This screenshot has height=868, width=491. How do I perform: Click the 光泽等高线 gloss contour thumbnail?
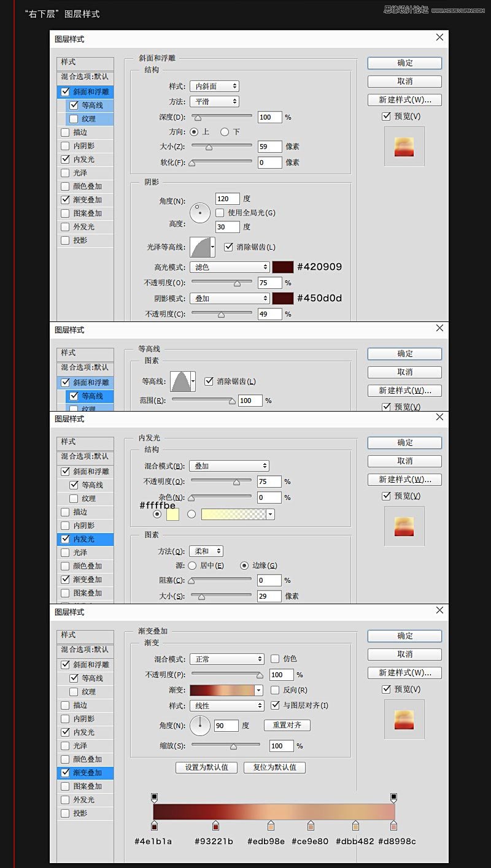200,247
